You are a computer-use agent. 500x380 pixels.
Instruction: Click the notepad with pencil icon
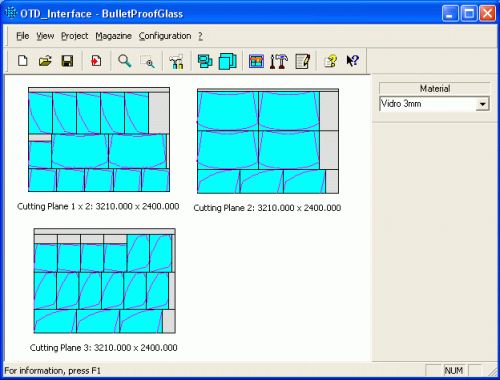[303, 62]
